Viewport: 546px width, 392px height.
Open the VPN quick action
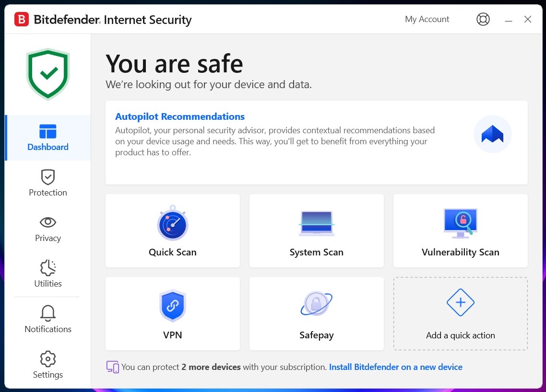coord(173,314)
